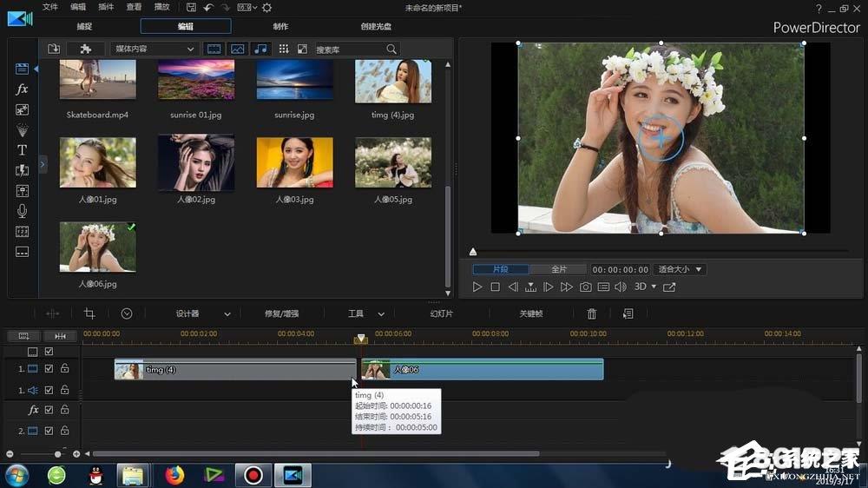Select Clip preview mode

[x=501, y=269]
